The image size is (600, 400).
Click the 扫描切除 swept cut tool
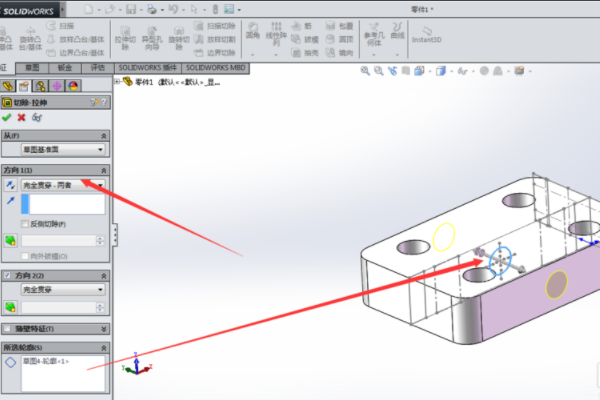tap(215, 26)
